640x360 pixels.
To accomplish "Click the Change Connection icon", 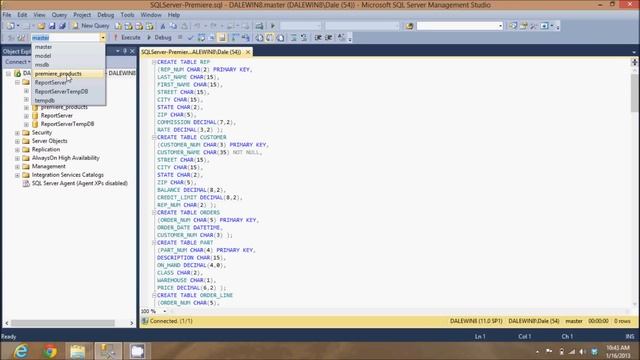I will tap(21, 38).
